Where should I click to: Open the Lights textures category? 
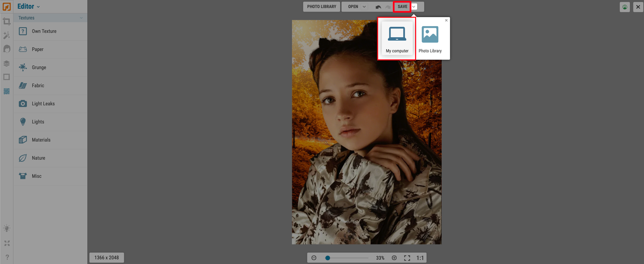point(50,122)
